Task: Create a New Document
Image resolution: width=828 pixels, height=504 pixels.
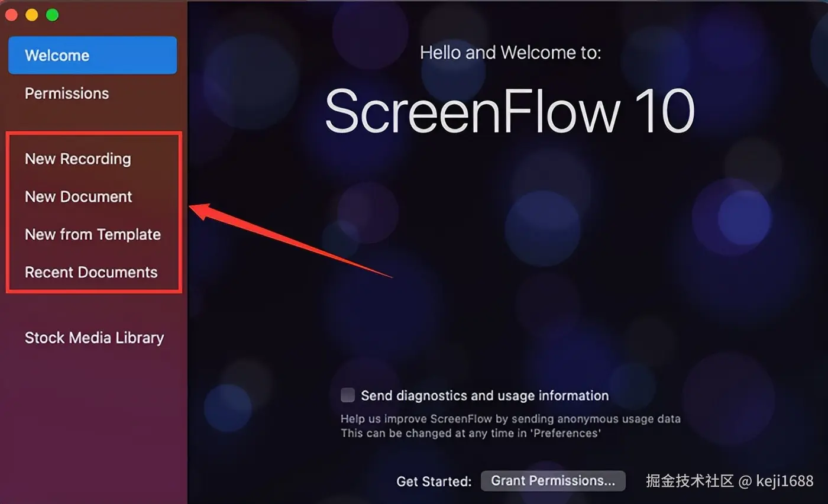Action: [x=79, y=196]
